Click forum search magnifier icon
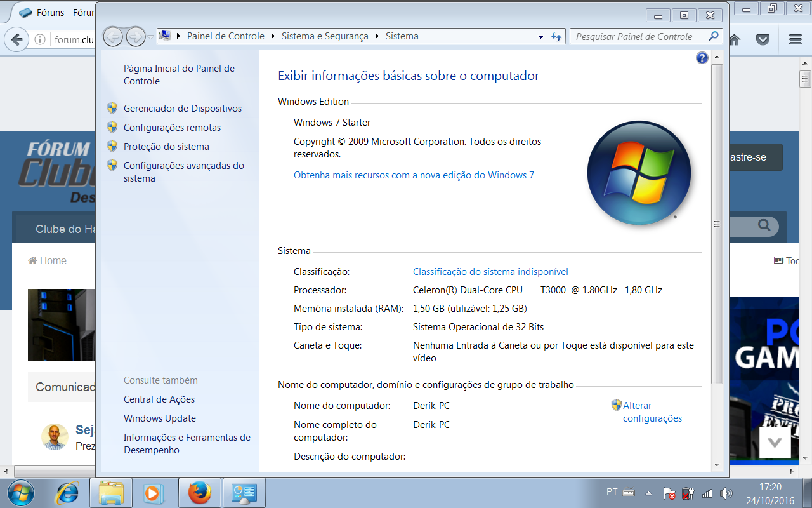The height and width of the screenshot is (508, 812). (x=764, y=225)
